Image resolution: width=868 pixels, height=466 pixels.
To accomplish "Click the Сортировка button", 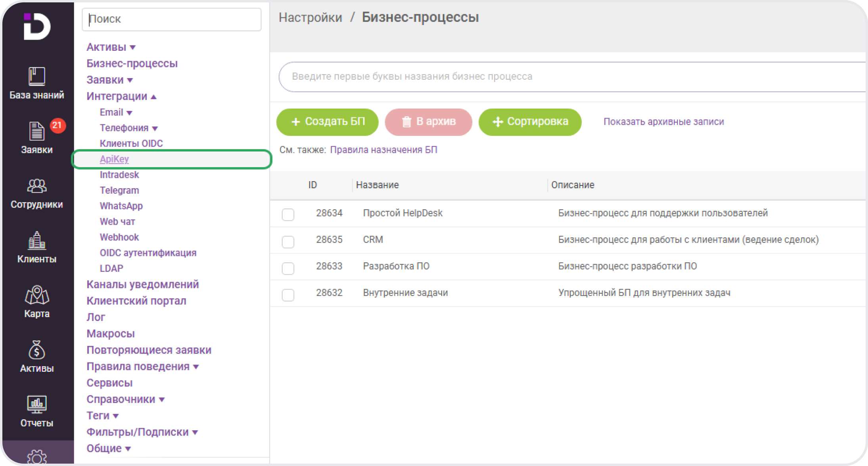I will tap(530, 122).
